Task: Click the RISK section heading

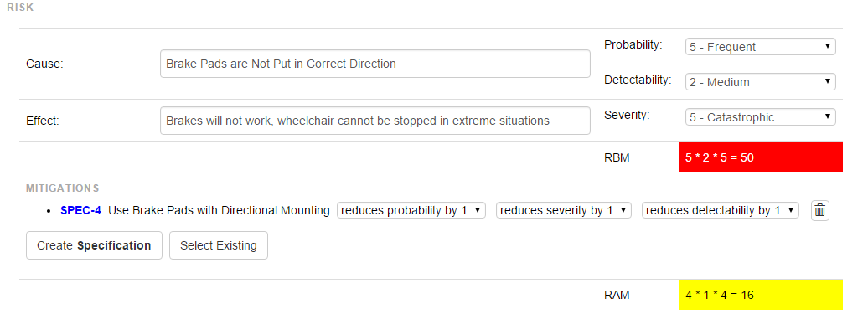Action: (x=20, y=8)
